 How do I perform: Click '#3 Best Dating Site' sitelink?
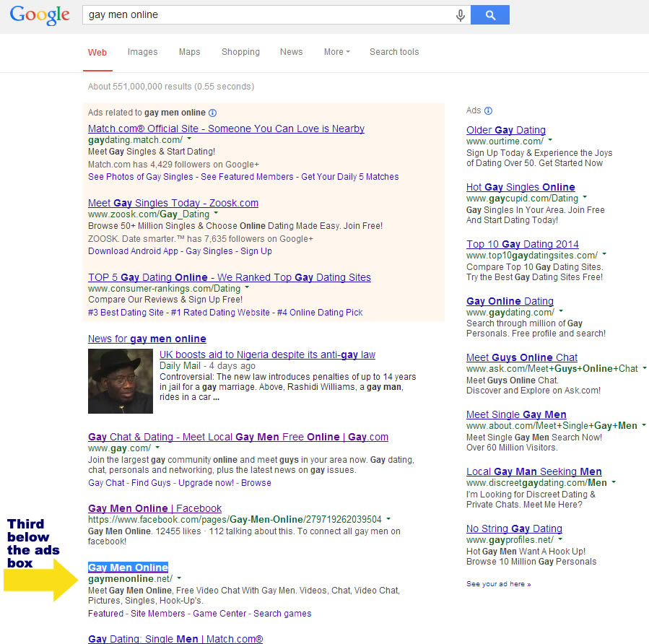pyautogui.click(x=126, y=313)
